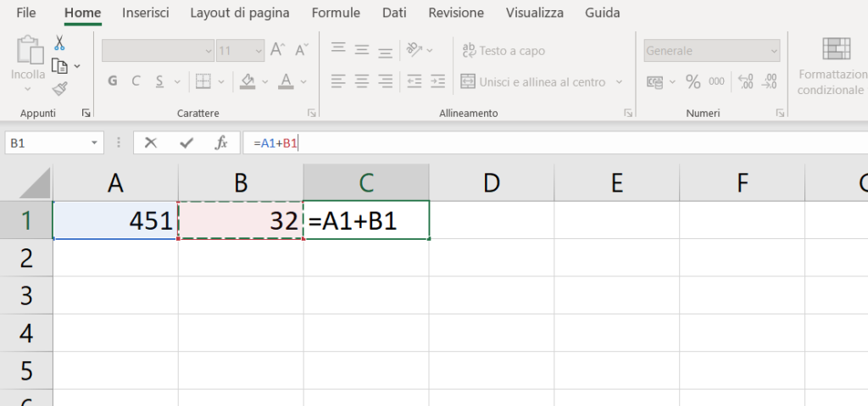Image resolution: width=868 pixels, height=406 pixels.
Task: Open Formattazione condizionale
Action: [832, 66]
